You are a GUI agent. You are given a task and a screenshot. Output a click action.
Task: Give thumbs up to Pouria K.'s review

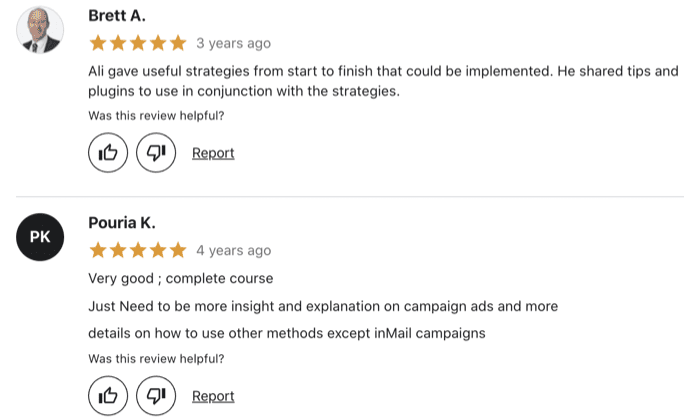(108, 395)
